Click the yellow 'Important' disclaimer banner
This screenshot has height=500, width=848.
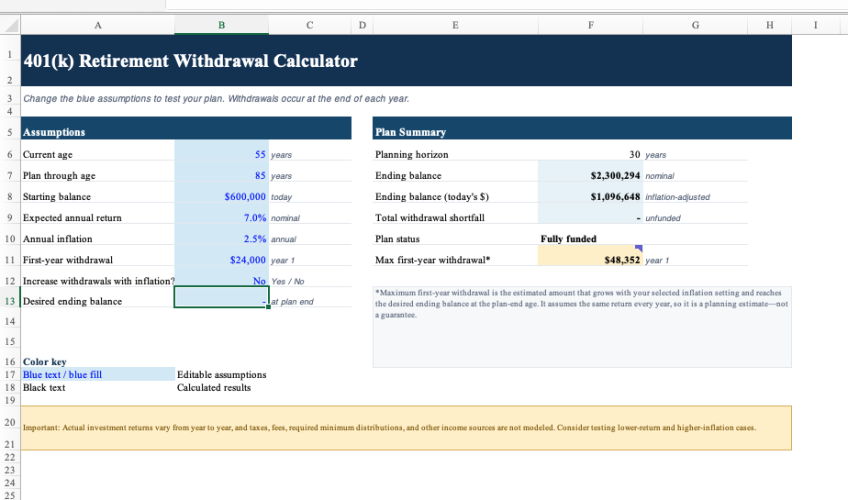(406, 428)
